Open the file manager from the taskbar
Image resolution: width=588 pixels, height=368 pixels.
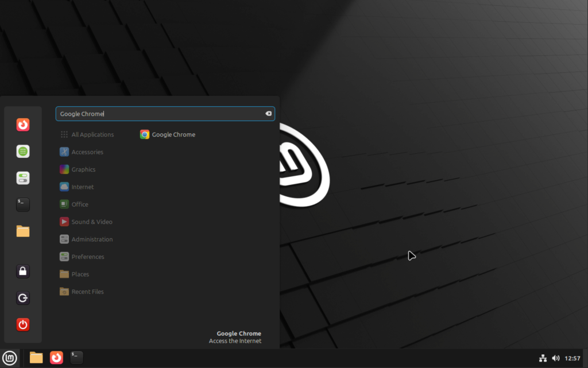tap(36, 357)
